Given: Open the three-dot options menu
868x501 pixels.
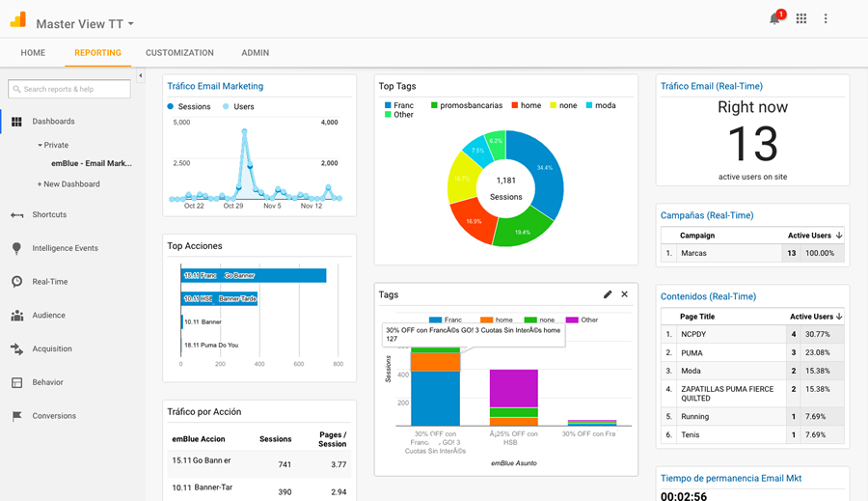Looking at the screenshot, I should [x=826, y=18].
